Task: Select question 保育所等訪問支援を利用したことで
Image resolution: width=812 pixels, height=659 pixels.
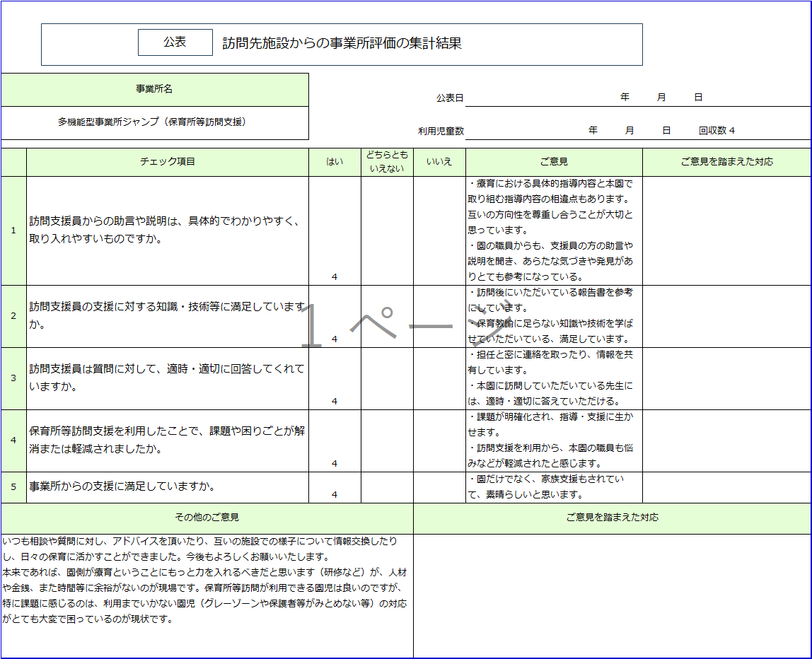Action: click(167, 440)
